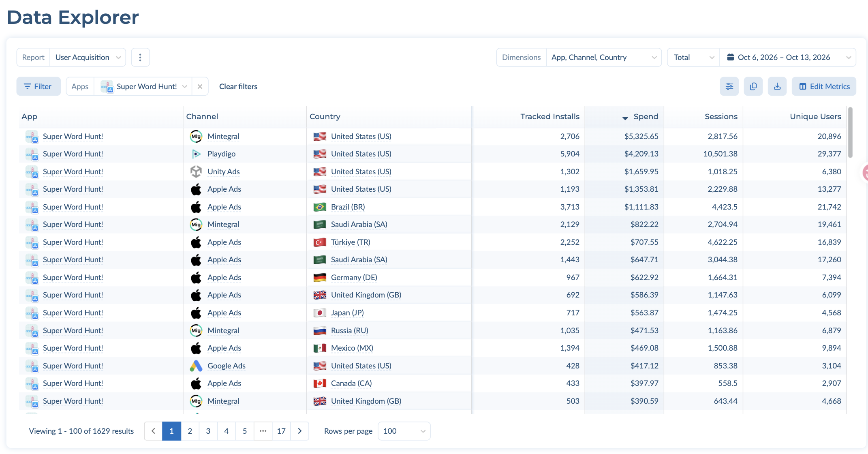The width and height of the screenshot is (868, 454).
Task: Remove the Super Word Hunt! app filter
Action: pos(200,86)
